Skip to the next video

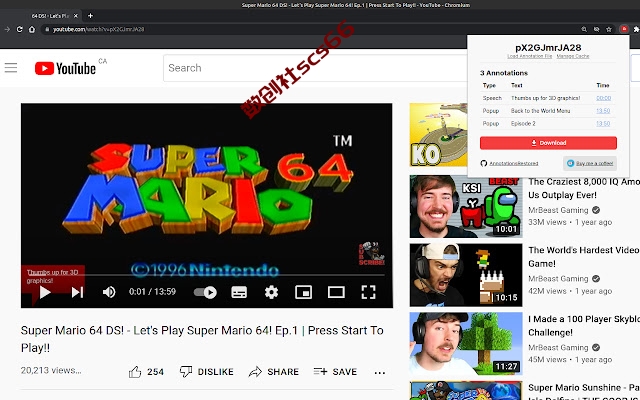[x=77, y=292]
